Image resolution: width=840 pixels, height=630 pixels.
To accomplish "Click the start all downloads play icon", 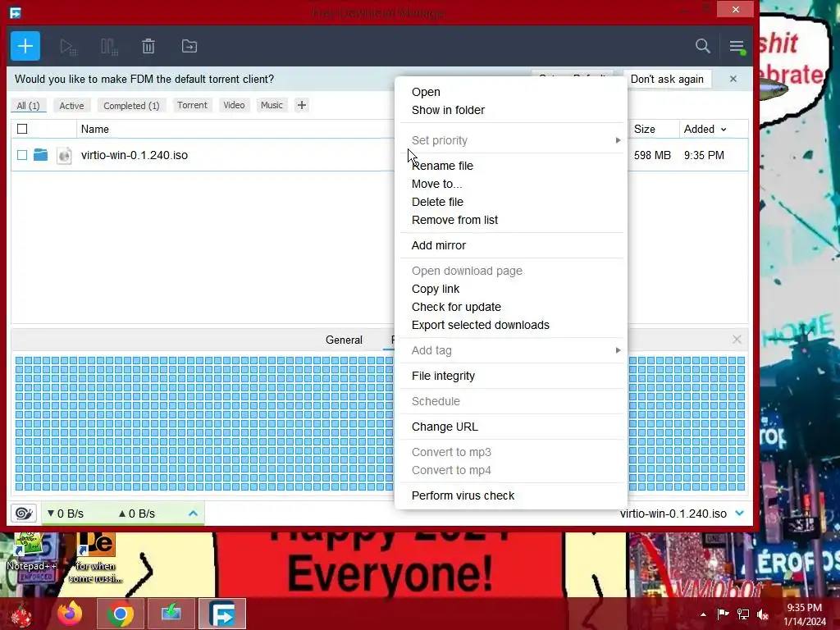I will point(68,47).
